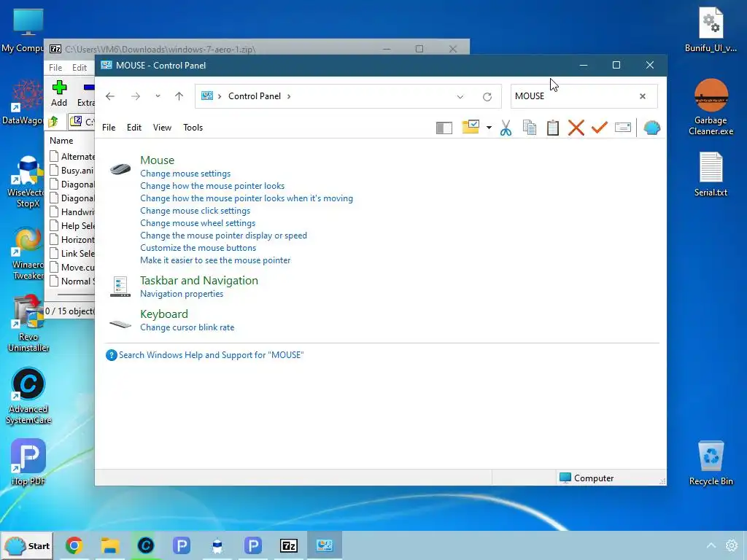Click the Start button
Screen dimensions: 747x560
27,545
